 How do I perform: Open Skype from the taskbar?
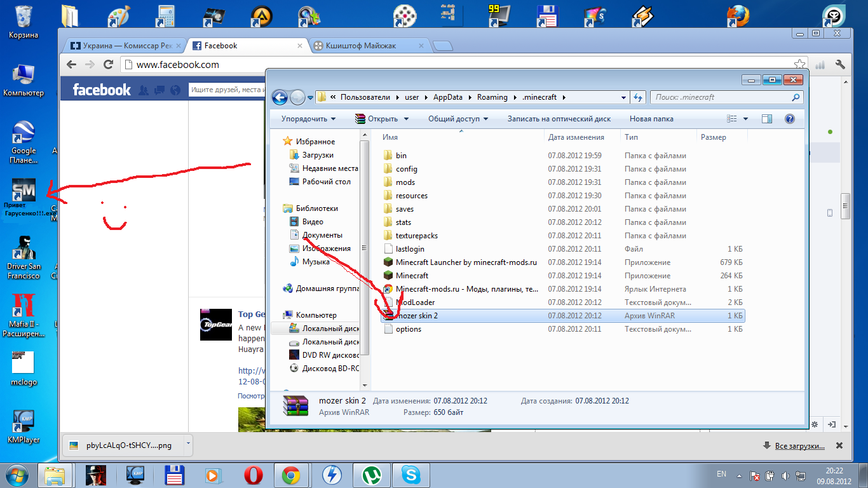[x=410, y=475]
